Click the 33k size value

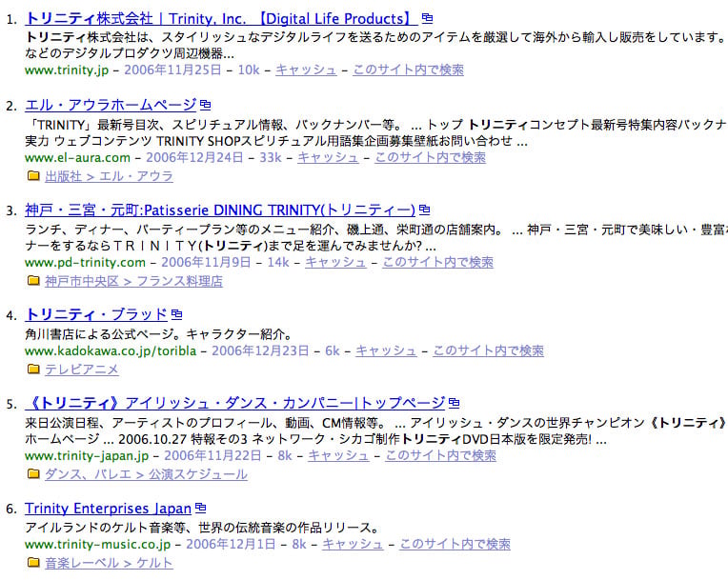point(271,158)
